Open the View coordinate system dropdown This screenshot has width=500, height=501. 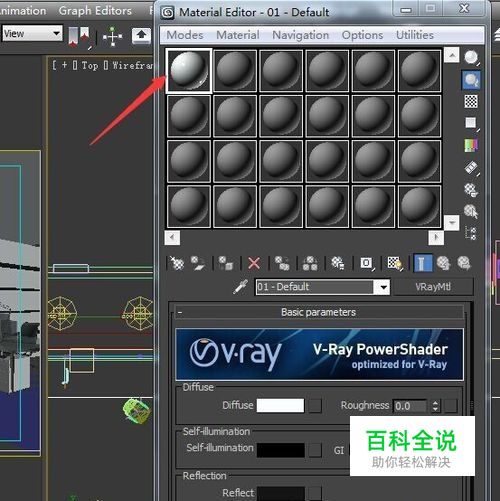point(32,33)
